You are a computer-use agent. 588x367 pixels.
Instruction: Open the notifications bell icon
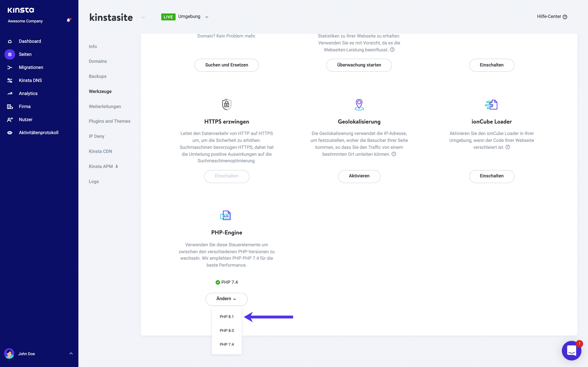coord(69,20)
